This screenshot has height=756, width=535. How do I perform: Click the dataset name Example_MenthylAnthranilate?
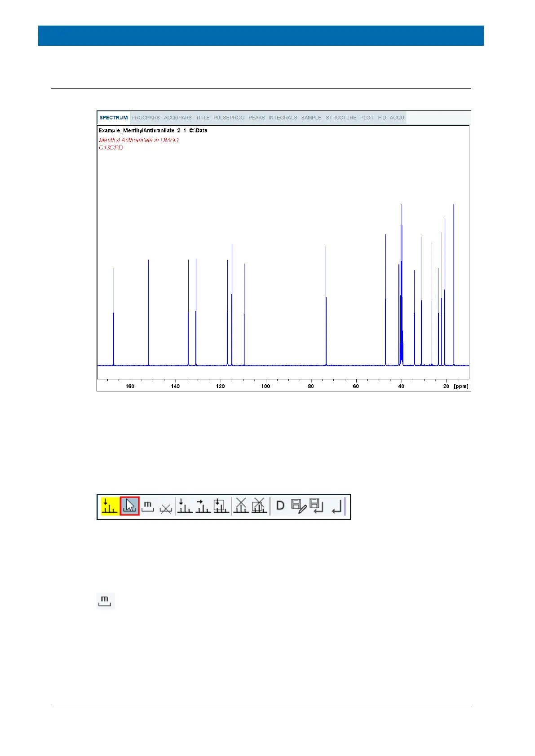[137, 131]
